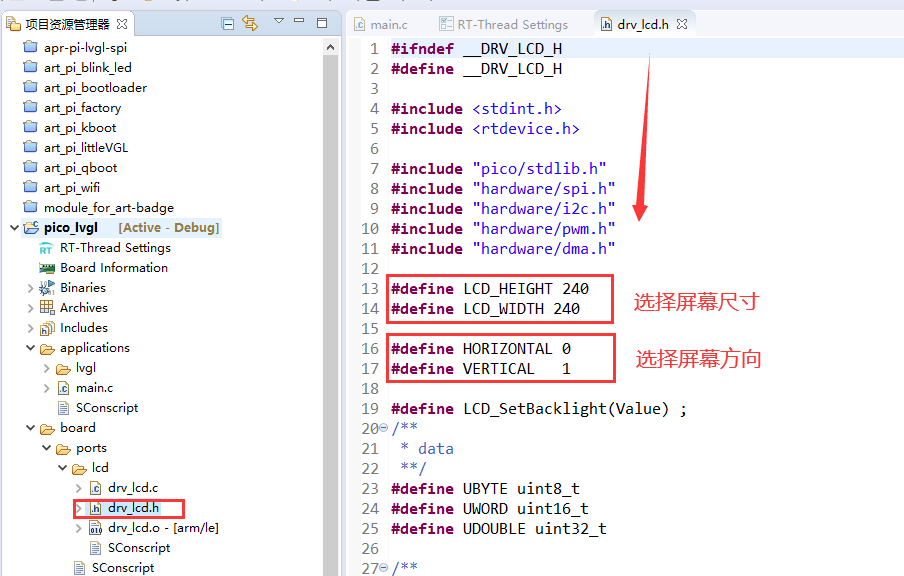904x576 pixels.
Task: Click the Link with Editor arrows icon
Action: coord(250,23)
